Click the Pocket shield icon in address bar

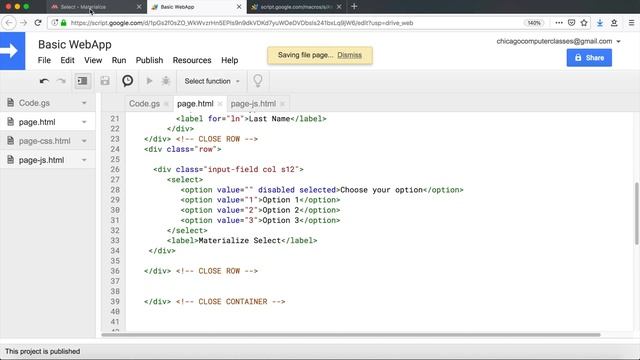point(571,23)
